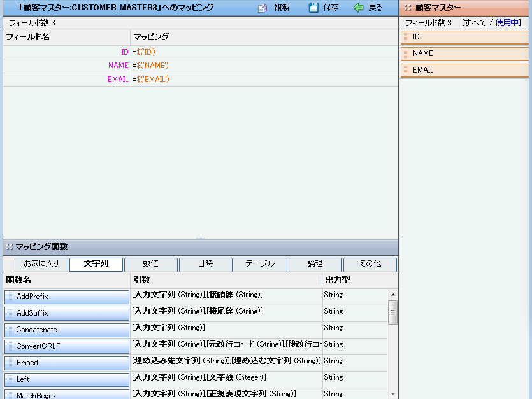Click the magenta ID field name
Image resolution: width=532 pixels, height=399 pixels.
point(124,52)
